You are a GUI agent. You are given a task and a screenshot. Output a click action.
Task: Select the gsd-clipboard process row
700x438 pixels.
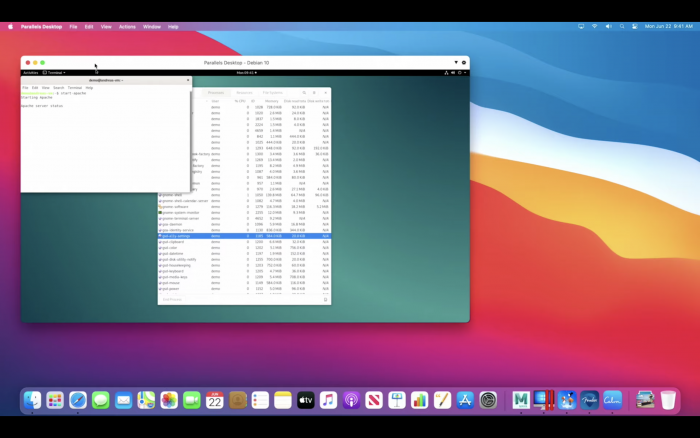tap(244, 242)
